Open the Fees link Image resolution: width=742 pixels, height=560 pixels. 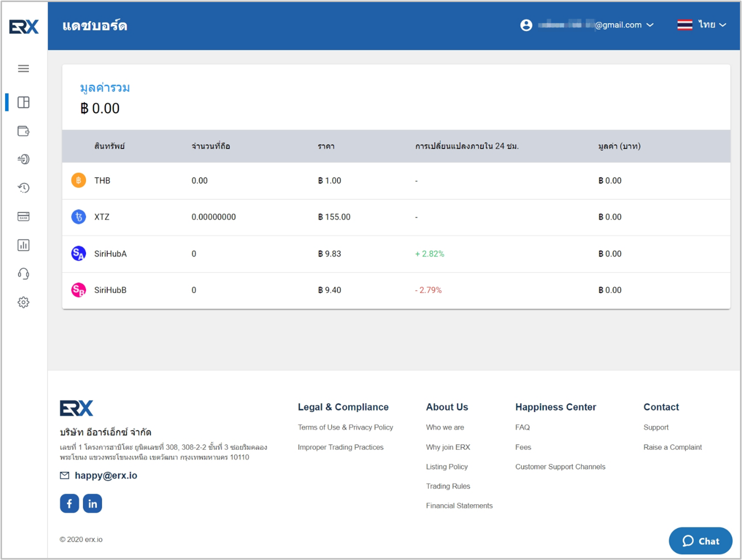click(523, 447)
